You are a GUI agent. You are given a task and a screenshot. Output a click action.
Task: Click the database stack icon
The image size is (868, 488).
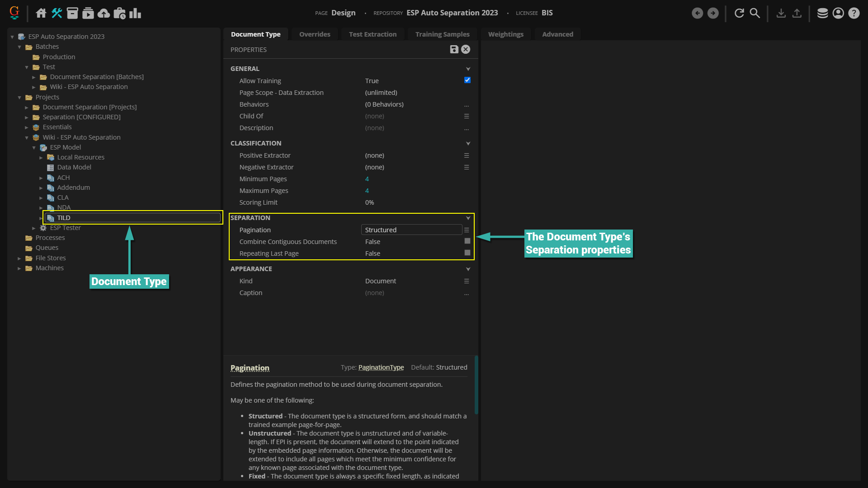[822, 13]
